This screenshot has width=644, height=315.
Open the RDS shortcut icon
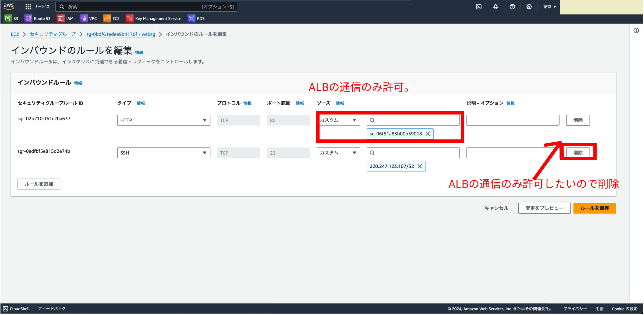(x=191, y=19)
